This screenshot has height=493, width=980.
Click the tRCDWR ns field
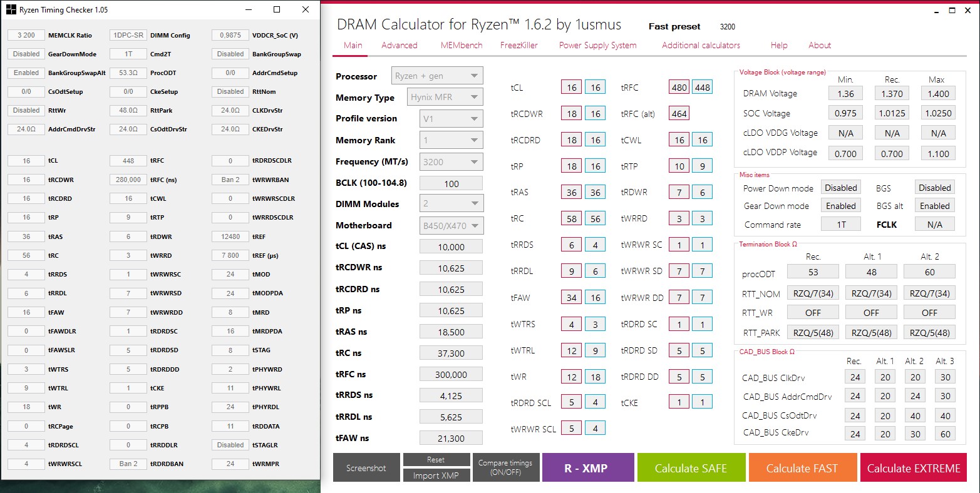(451, 268)
